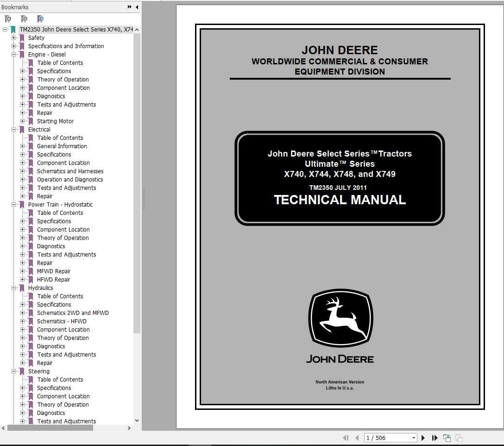Go to the next page with the arrow icon
This screenshot has height=446, width=504.
tap(423, 438)
